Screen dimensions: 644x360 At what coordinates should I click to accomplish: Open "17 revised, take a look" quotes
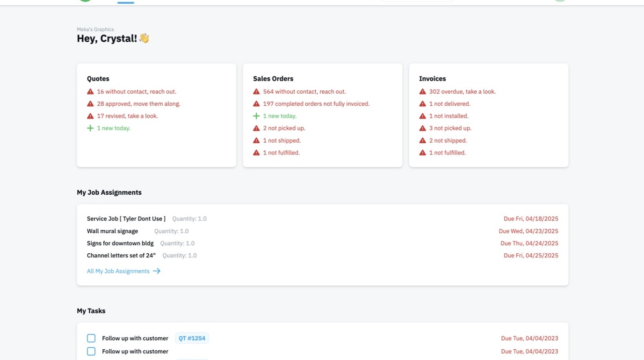[127, 116]
